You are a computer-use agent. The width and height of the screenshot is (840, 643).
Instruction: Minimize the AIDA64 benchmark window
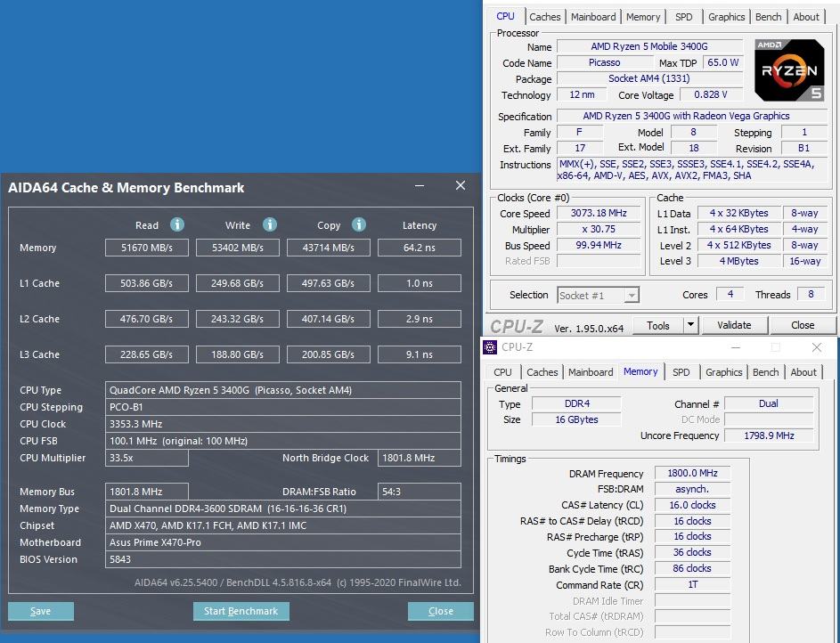click(x=420, y=186)
